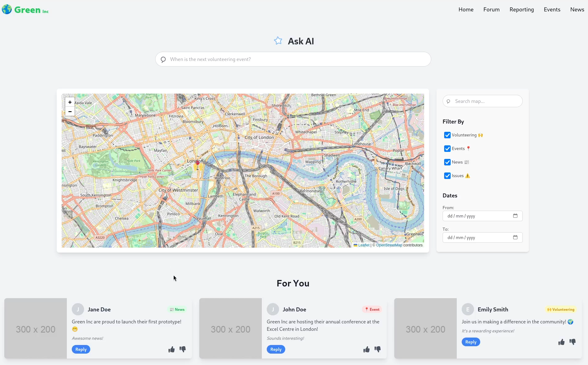The width and height of the screenshot is (588, 365).
Task: Open the From date calendar picker
Action: 515,216
